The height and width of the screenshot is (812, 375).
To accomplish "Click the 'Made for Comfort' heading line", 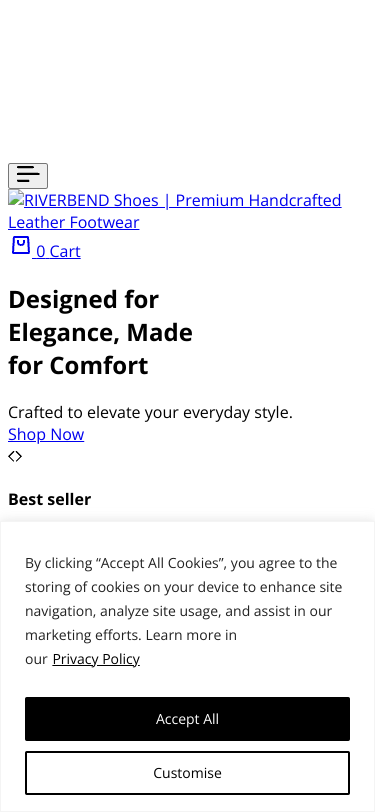I will click(x=100, y=349).
